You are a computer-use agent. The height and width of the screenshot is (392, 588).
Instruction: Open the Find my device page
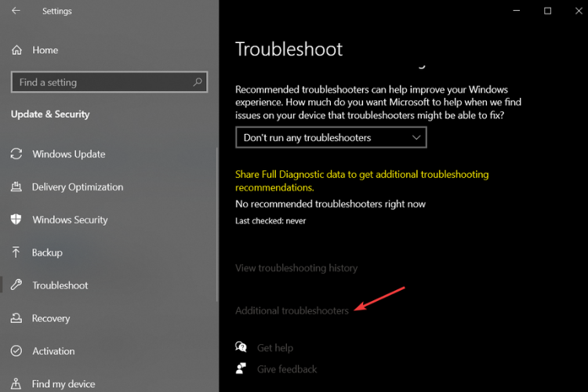coord(63,384)
